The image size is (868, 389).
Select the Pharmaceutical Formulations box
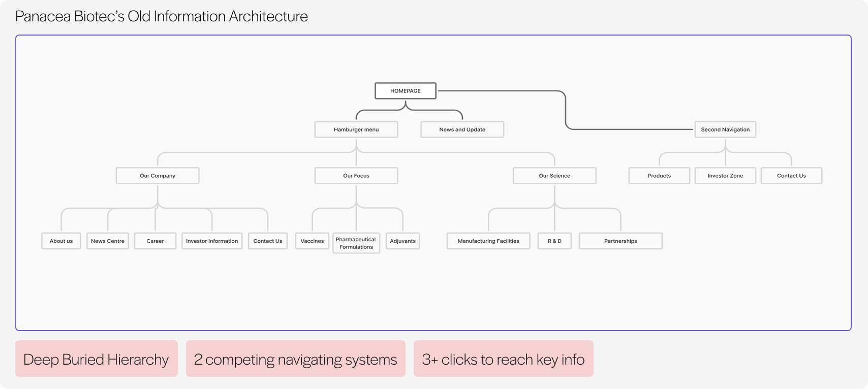click(356, 243)
